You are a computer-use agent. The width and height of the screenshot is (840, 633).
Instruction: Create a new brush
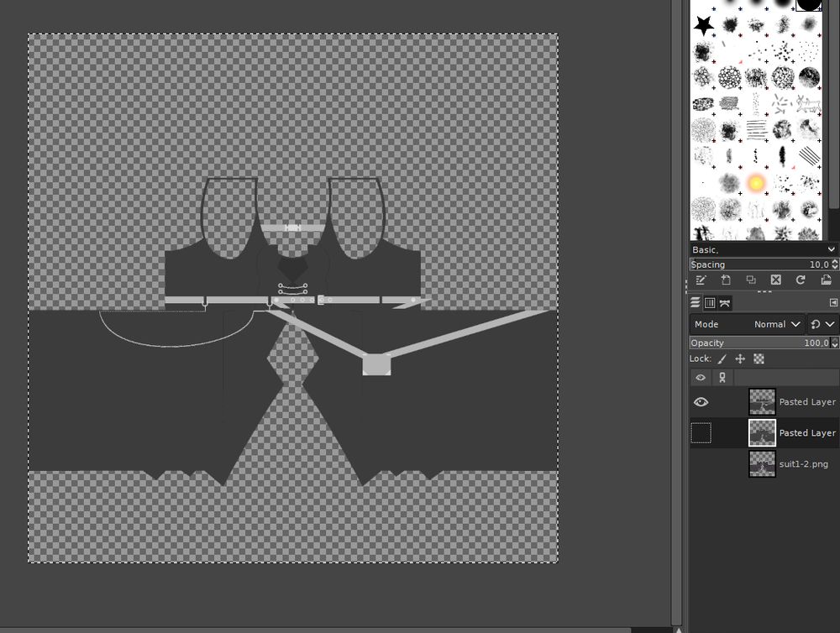coord(726,280)
